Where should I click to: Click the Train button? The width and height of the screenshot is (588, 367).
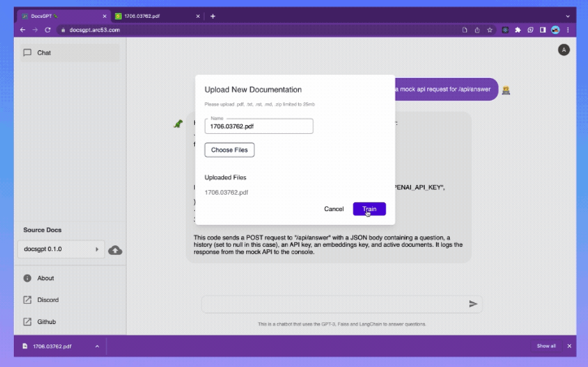[369, 209]
